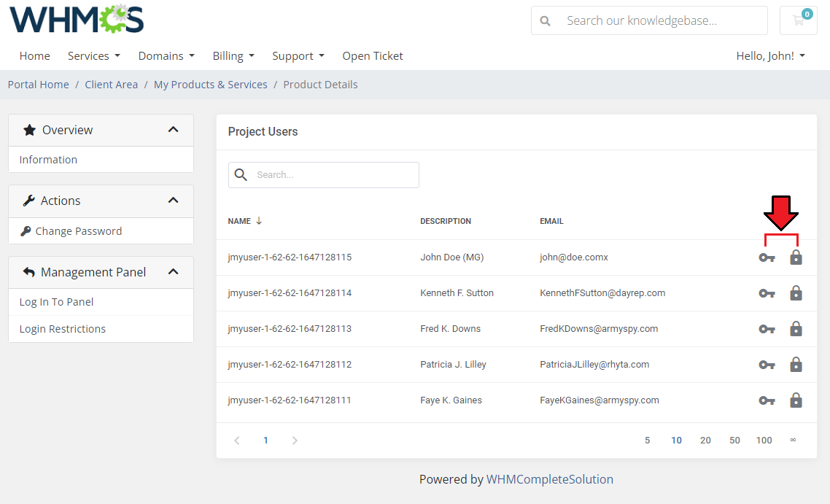The width and height of the screenshot is (830, 504).
Task: Click the Product Details breadcrumb text
Action: [320, 85]
